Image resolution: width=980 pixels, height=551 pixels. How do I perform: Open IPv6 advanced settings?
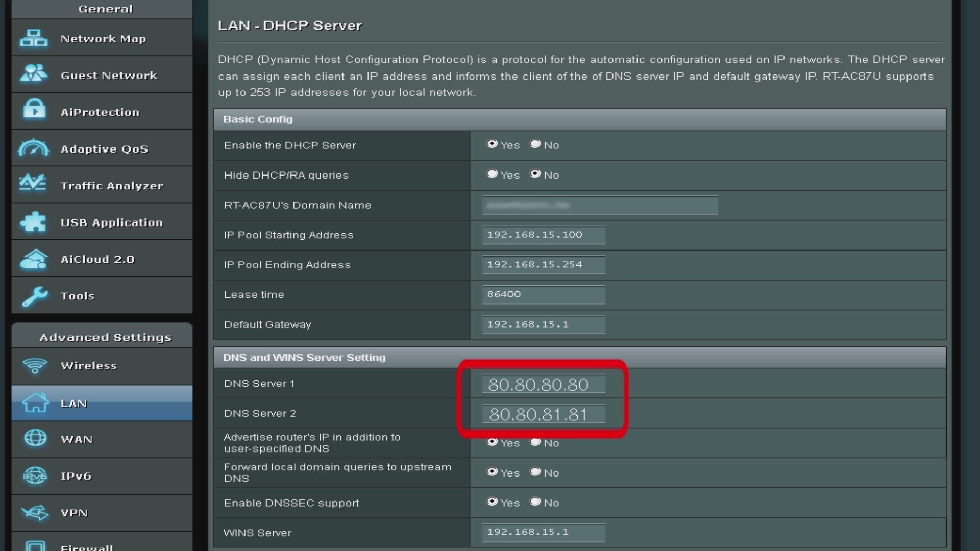(102, 476)
